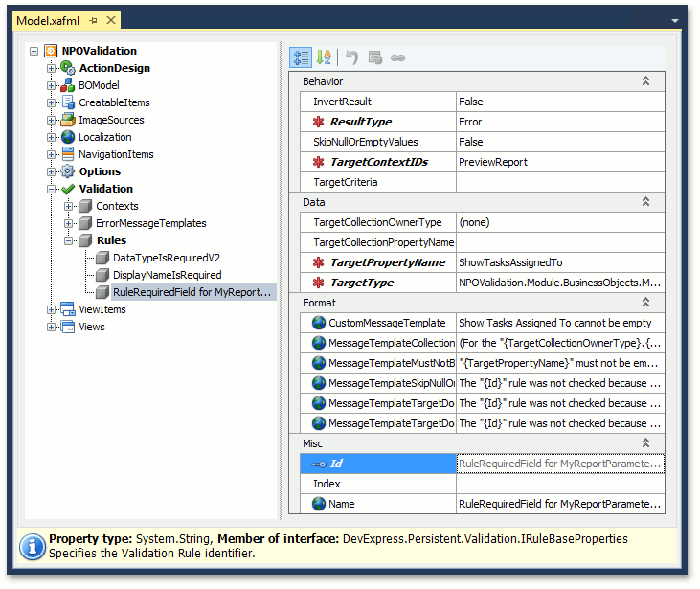Collapse the Format property section
Screen dimensions: 700x589
645,302
